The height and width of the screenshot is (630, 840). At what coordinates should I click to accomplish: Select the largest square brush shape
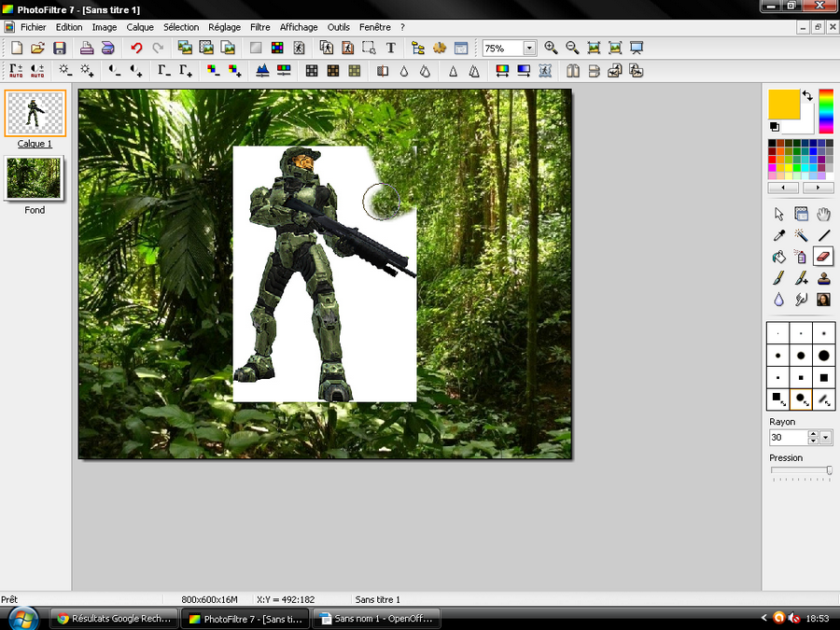[823, 378]
